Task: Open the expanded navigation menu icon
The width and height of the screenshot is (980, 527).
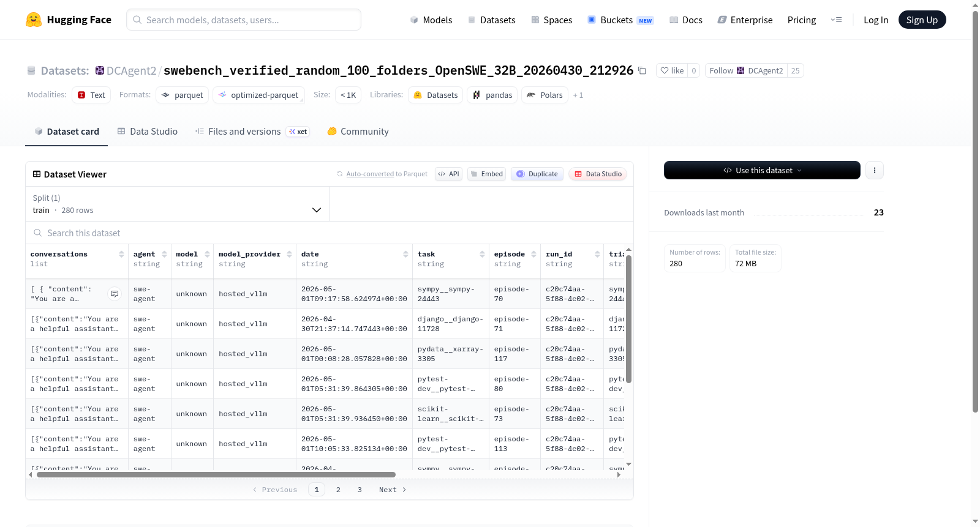Action: (x=836, y=20)
